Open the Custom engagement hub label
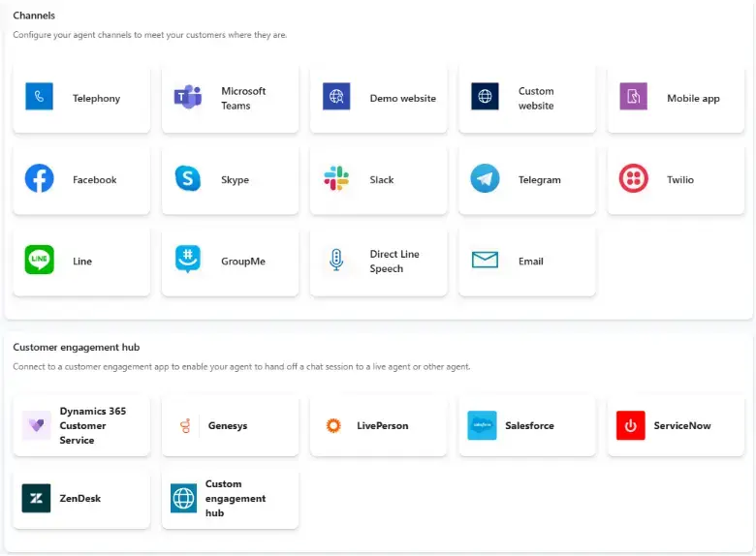Viewport: 756px width, 556px height. (x=236, y=498)
